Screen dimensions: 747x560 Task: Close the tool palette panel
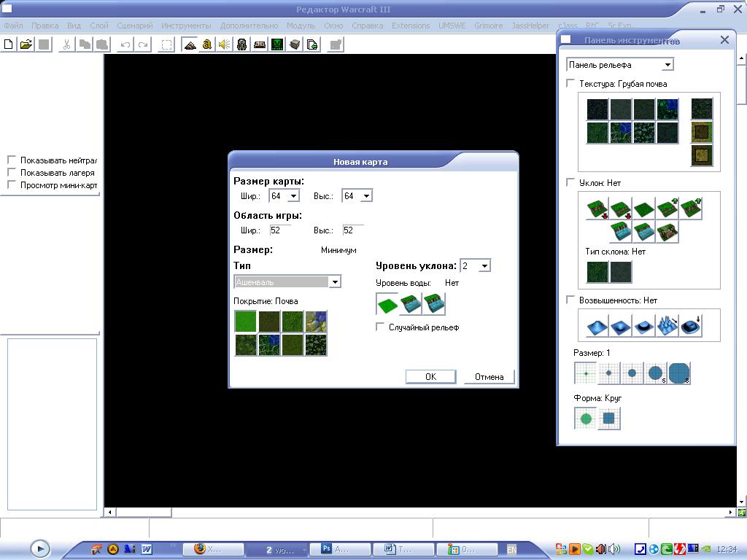(724, 40)
